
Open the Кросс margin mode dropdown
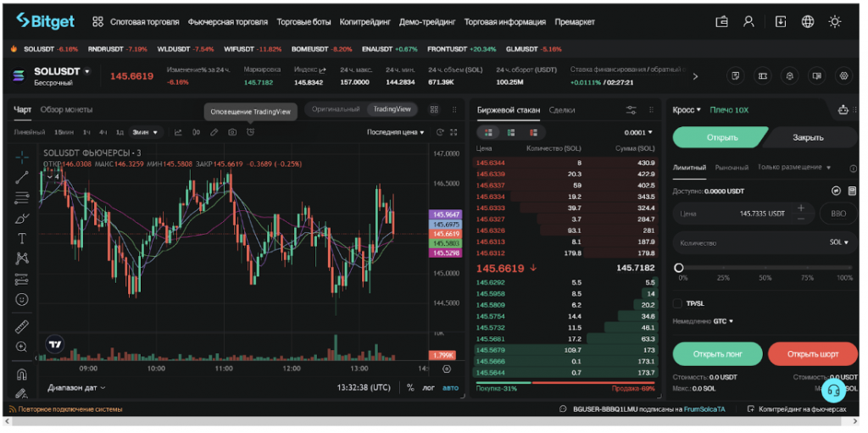[687, 109]
